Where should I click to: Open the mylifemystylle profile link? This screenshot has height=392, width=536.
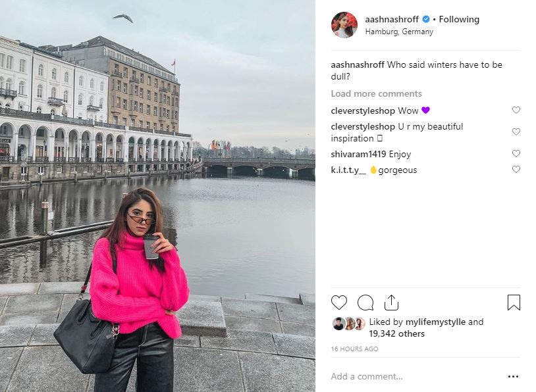click(x=435, y=322)
